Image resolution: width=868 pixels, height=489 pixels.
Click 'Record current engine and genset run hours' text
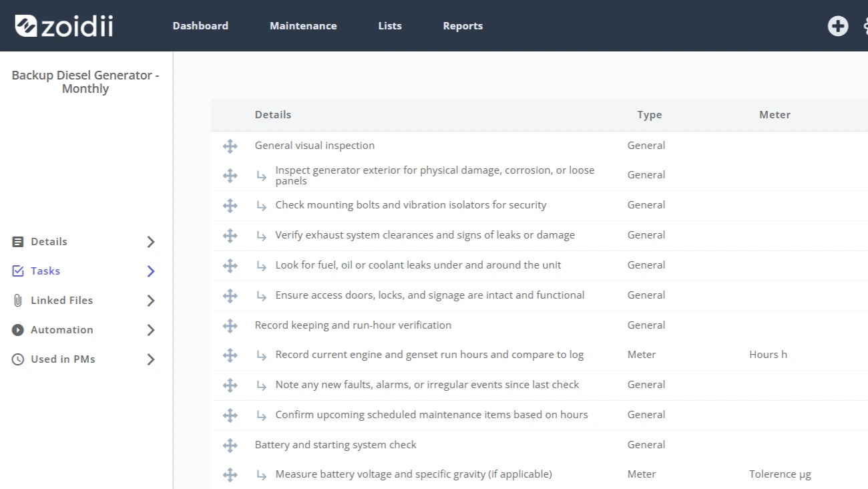click(429, 355)
